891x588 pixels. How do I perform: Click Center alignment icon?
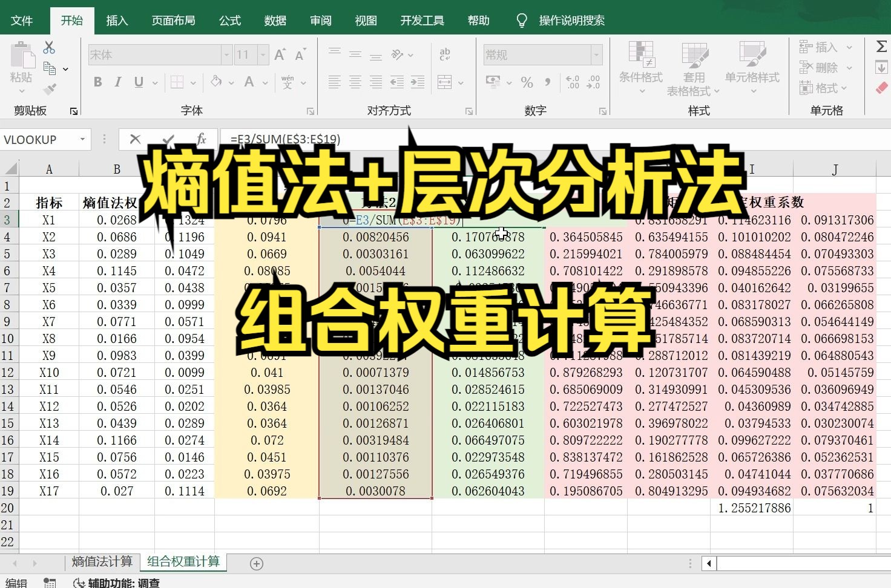click(355, 82)
